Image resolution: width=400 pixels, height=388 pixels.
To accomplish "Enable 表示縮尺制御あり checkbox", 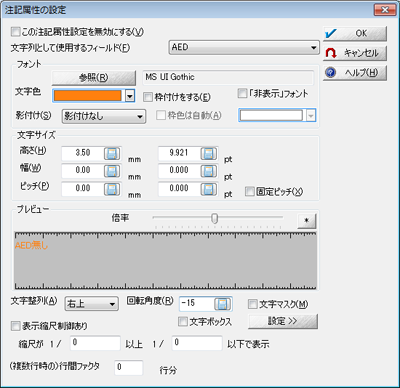I will pos(16,326).
